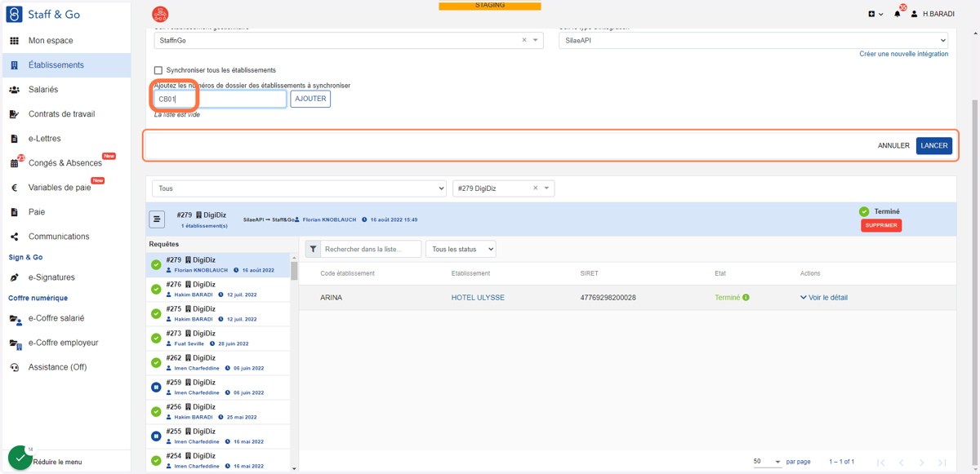
Task: Clear the #279 DigiDiz filter selection
Action: point(536,188)
